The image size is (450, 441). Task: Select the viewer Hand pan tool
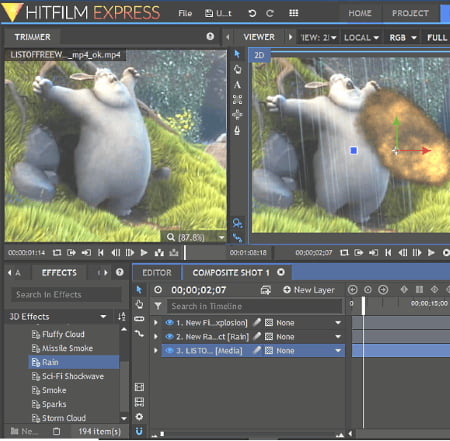(x=237, y=69)
